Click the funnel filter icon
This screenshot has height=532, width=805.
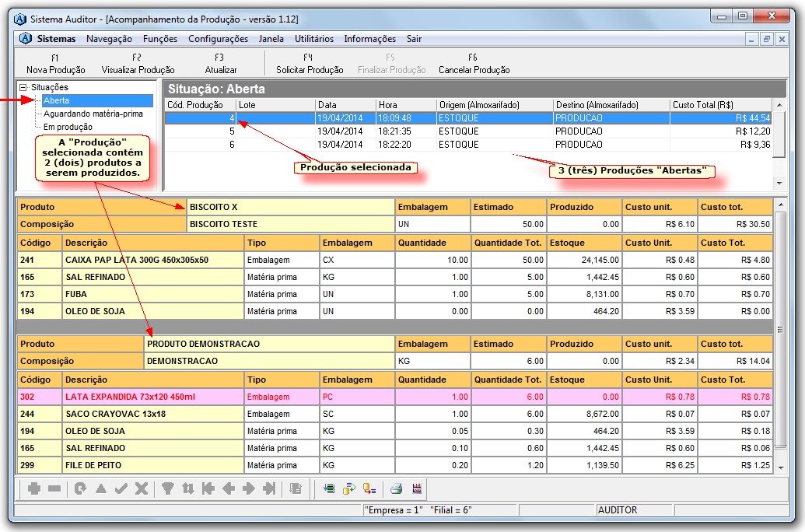(x=167, y=489)
